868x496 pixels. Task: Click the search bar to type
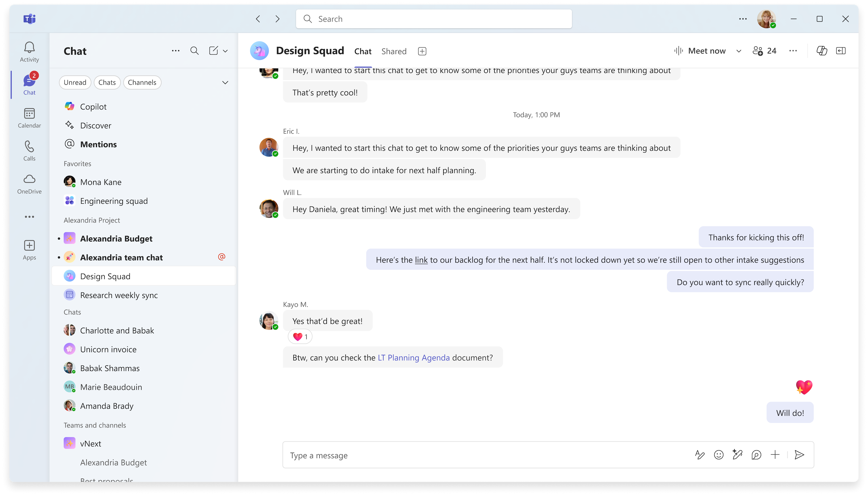point(434,19)
